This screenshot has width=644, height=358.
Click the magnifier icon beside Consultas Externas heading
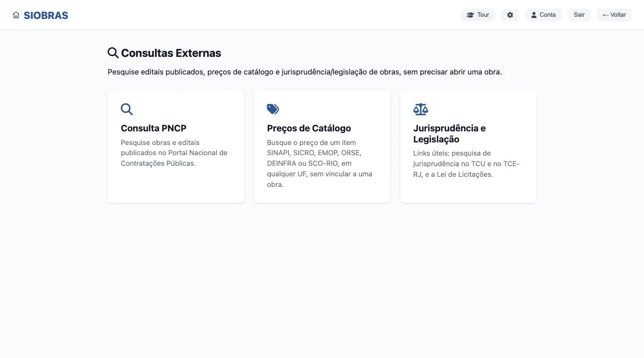coord(113,53)
